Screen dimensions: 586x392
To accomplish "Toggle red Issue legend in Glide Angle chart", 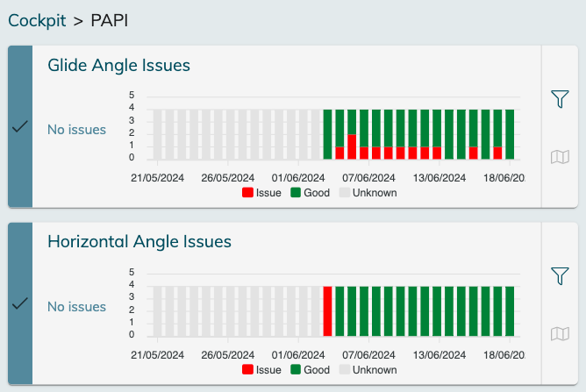I will click(261, 193).
